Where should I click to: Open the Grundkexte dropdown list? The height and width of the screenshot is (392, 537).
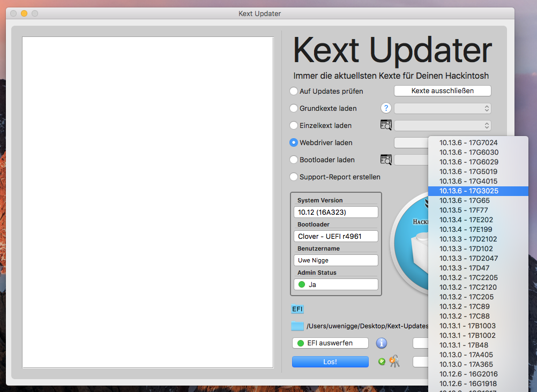click(443, 108)
